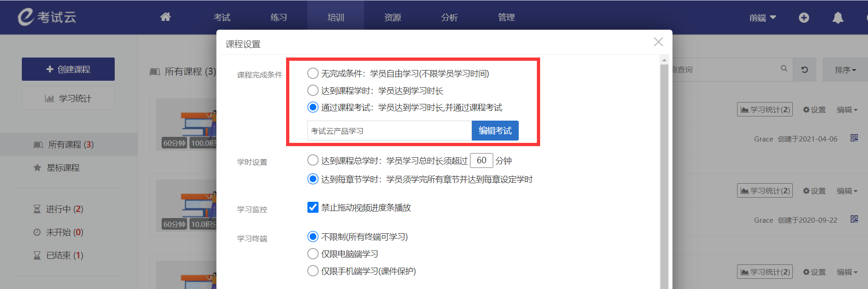
Task: Select 无完成条件 radio option
Action: point(313,73)
